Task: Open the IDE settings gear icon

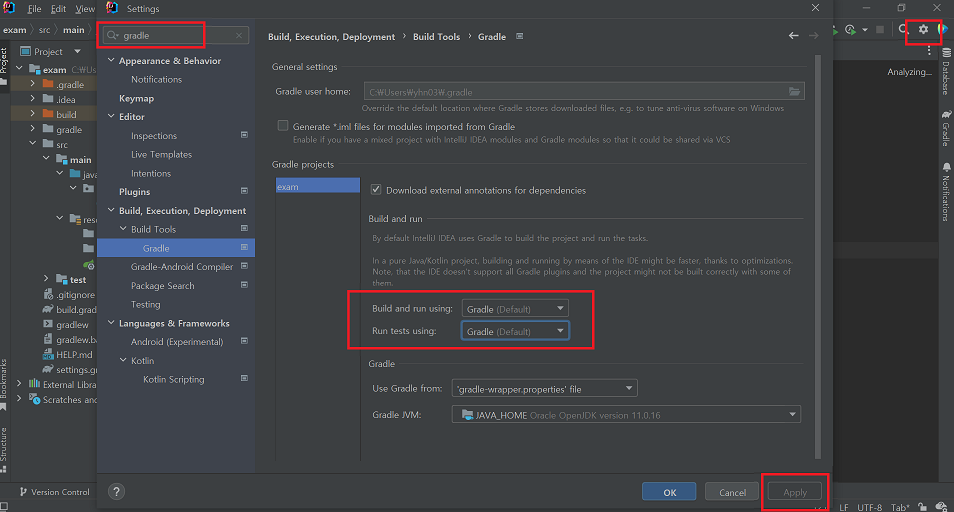Action: (923, 29)
